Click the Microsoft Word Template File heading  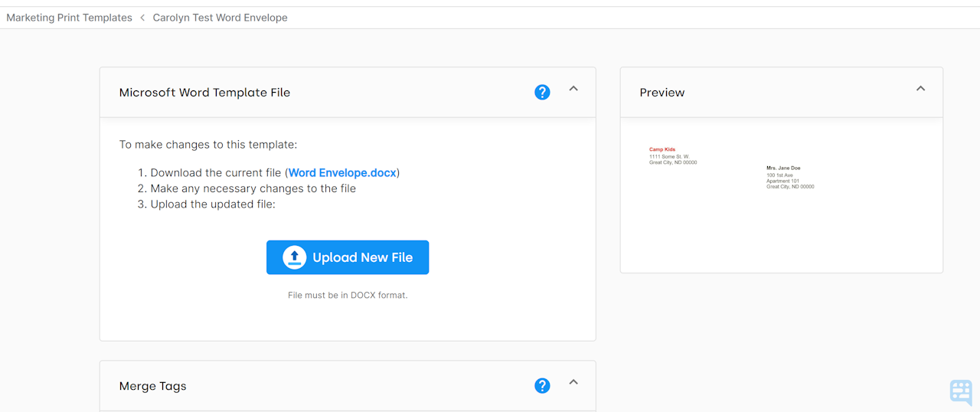click(204, 93)
